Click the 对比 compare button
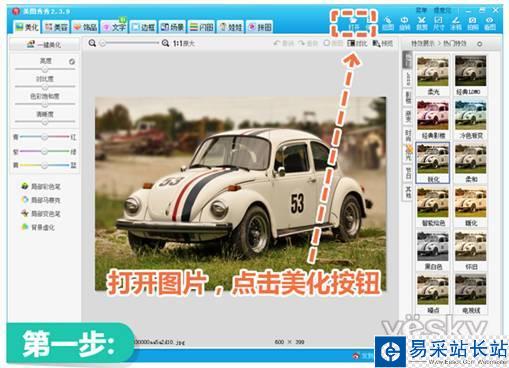Screen dimensions: 509x368 (357, 43)
